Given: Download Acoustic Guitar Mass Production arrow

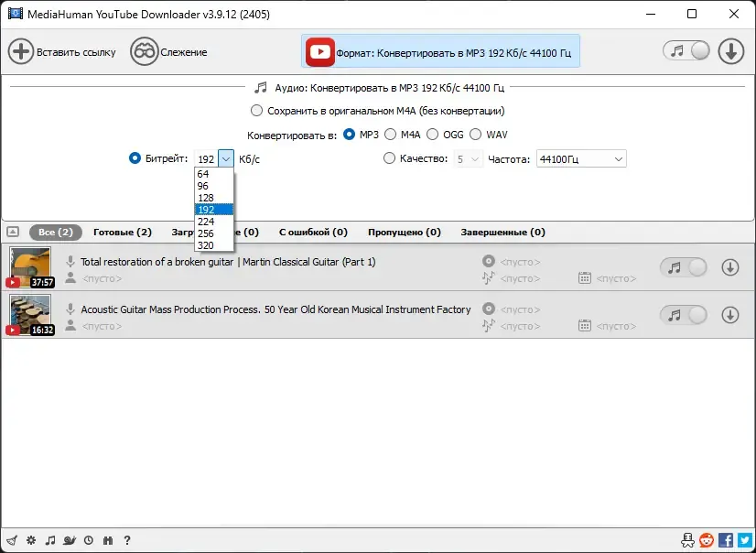Looking at the screenshot, I should point(730,315).
